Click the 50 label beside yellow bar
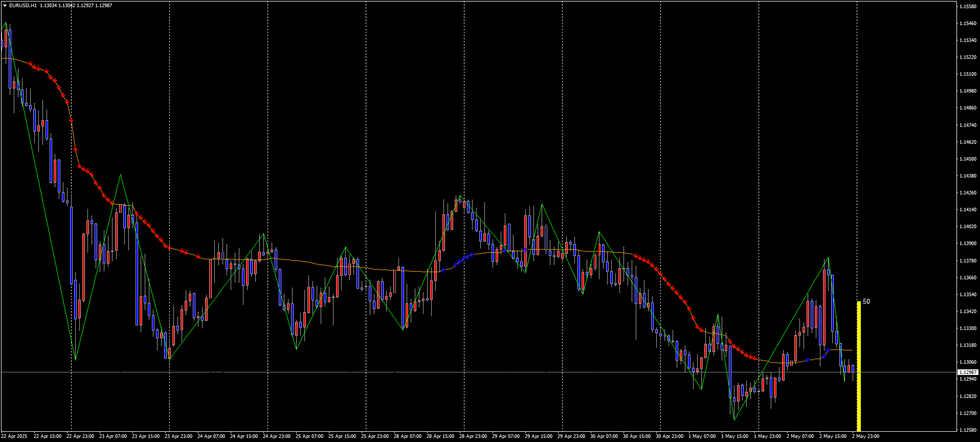 (x=866, y=302)
